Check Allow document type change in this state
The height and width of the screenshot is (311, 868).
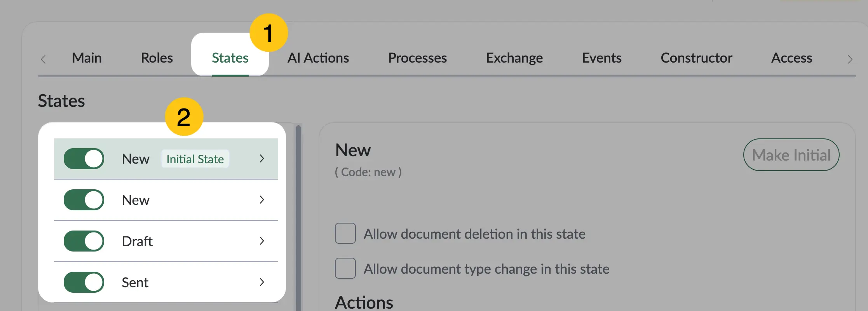point(345,268)
